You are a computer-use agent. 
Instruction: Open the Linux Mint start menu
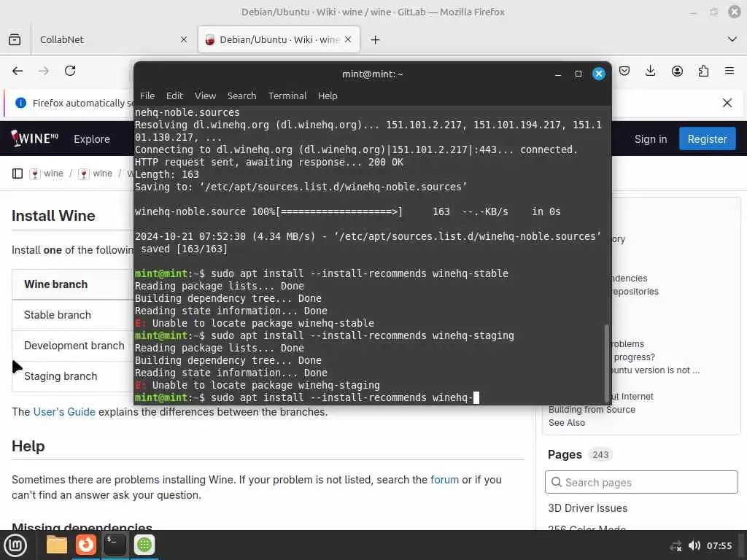tap(16, 545)
